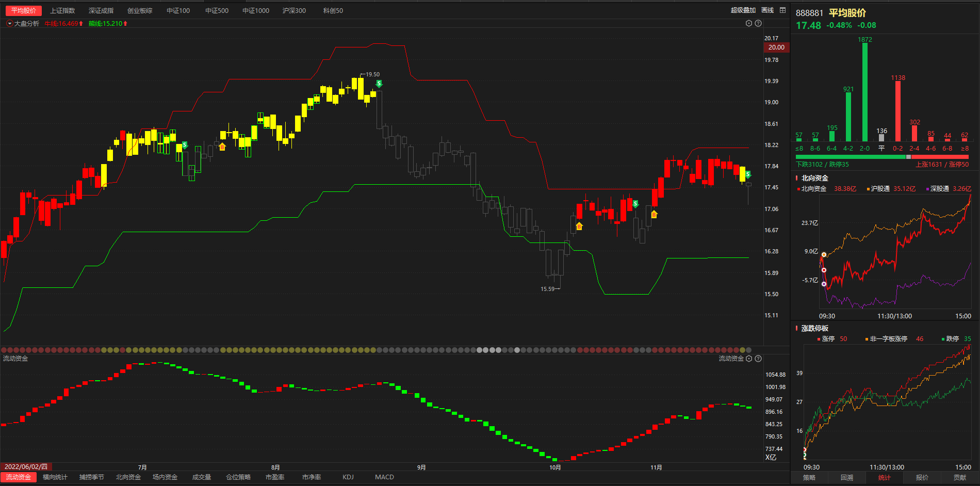Click the 19.50 high price label
Viewport: 980px width, 486px height.
pyautogui.click(x=373, y=75)
